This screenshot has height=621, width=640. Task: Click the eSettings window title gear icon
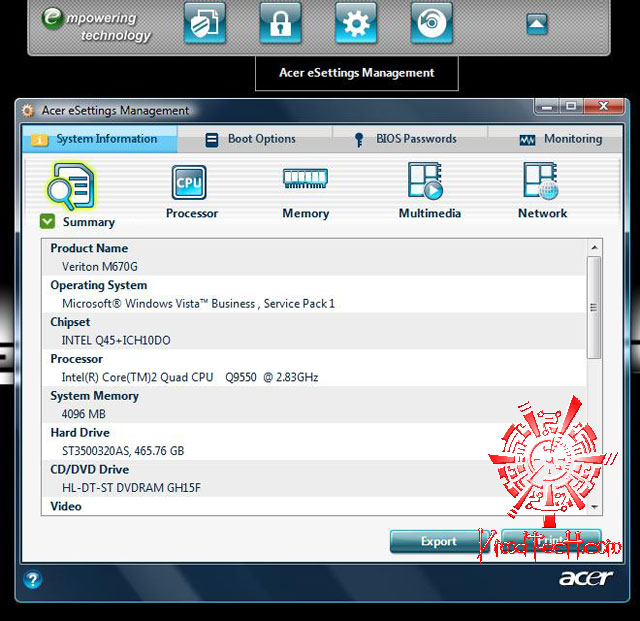(x=28, y=111)
